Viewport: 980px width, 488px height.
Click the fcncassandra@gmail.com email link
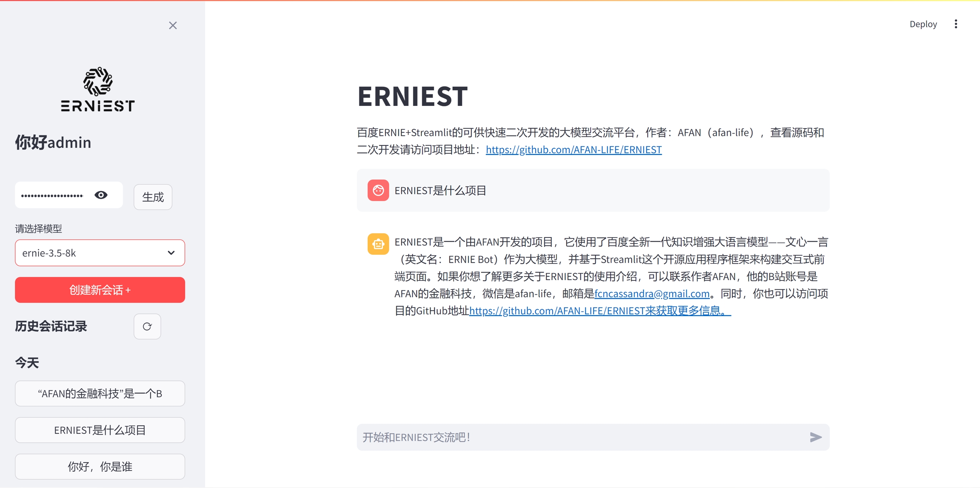(x=651, y=294)
